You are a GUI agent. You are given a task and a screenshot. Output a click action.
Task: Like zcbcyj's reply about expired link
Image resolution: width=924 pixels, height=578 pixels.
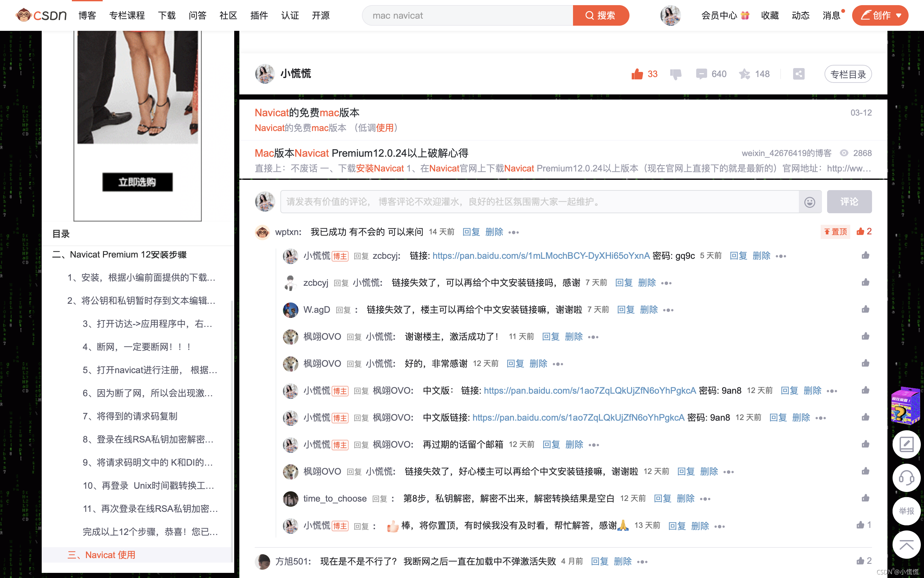(865, 282)
